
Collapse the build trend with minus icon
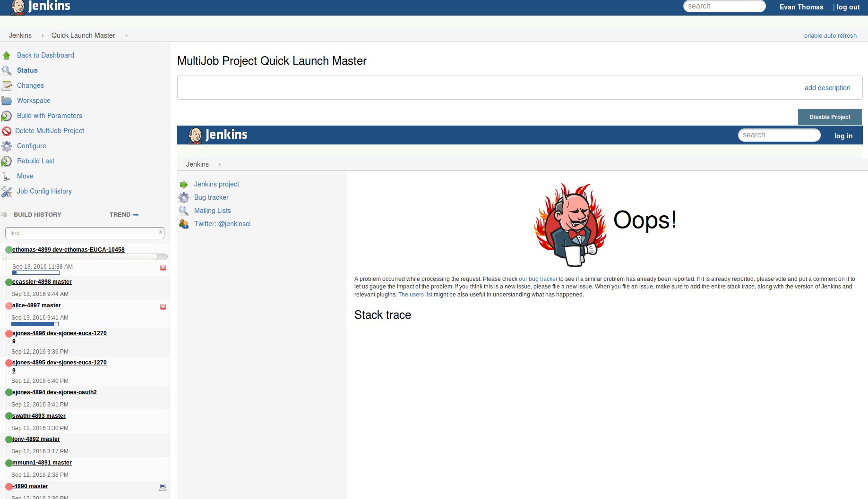click(x=136, y=215)
